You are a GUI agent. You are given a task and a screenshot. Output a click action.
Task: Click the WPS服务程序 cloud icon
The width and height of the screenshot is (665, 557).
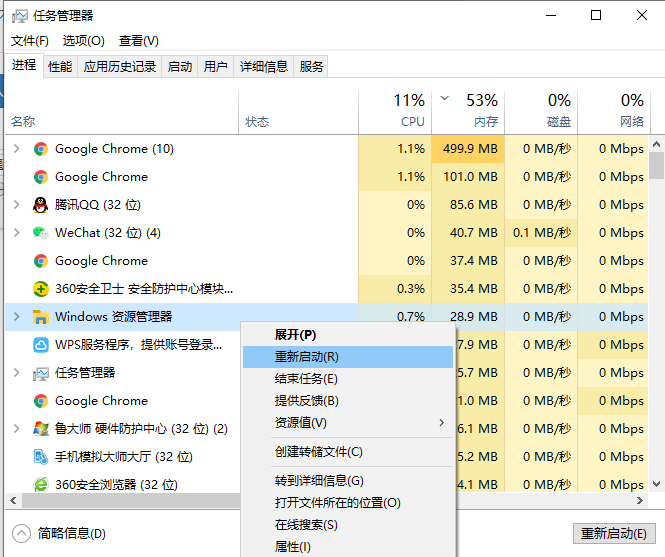click(41, 345)
